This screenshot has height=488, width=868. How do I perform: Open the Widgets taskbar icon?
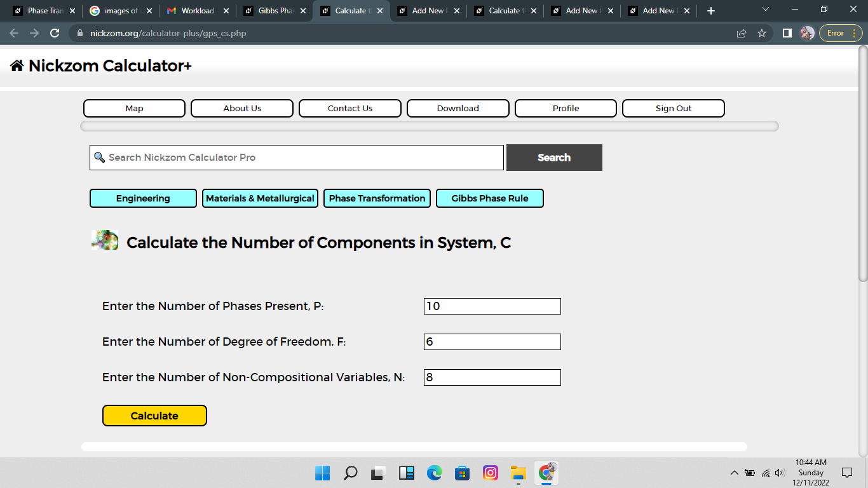tap(407, 473)
